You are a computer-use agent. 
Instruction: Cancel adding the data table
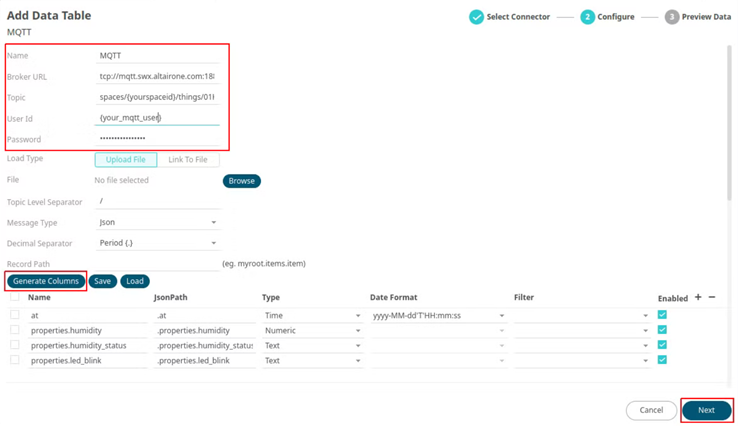point(651,410)
